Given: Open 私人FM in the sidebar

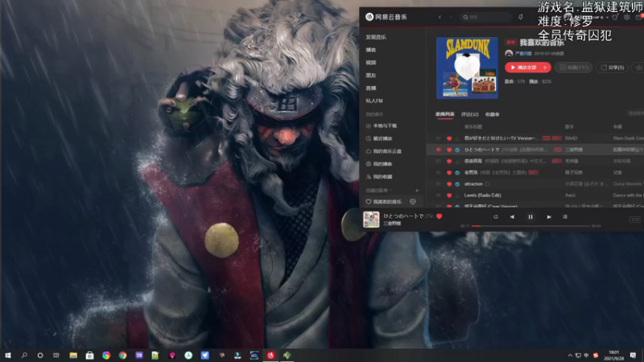Looking at the screenshot, I should (x=374, y=101).
